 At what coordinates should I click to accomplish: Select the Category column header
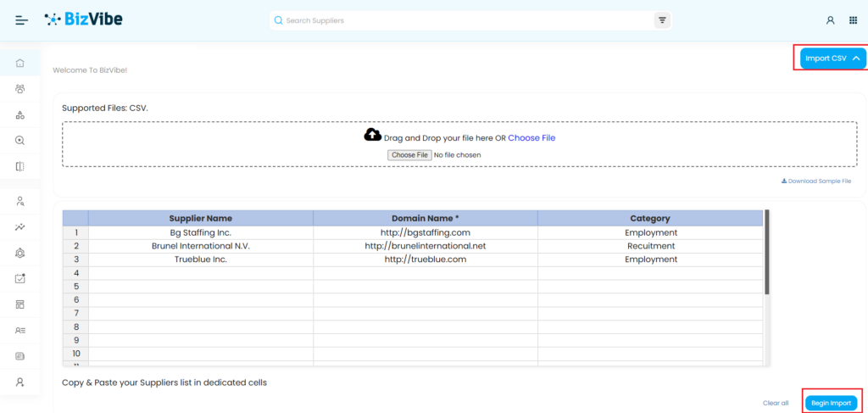point(649,218)
